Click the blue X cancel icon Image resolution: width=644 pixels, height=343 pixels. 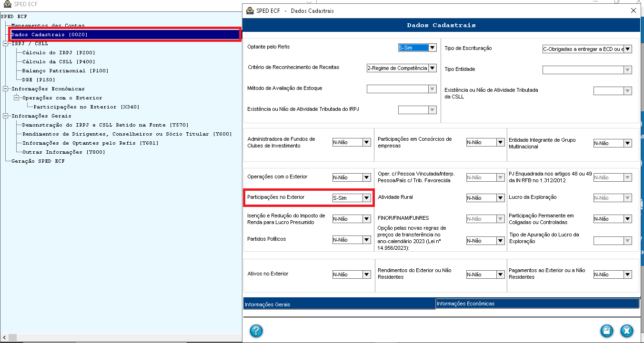[x=627, y=331]
